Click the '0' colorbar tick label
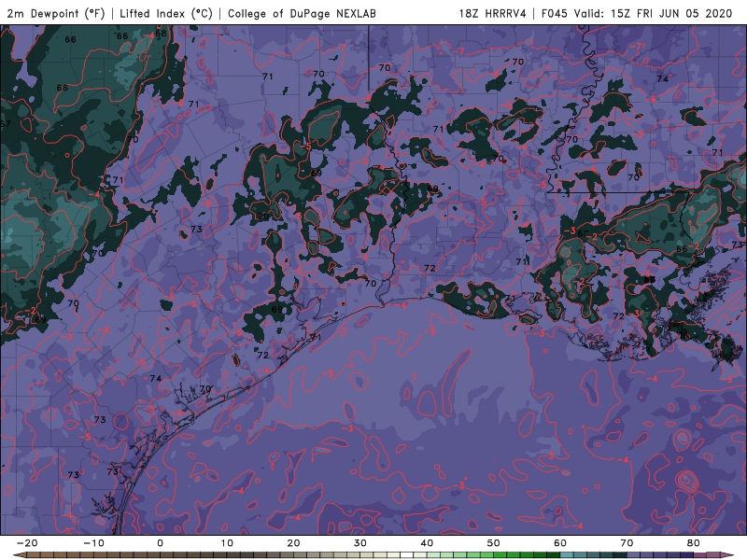The width and height of the screenshot is (747, 560). (x=160, y=543)
